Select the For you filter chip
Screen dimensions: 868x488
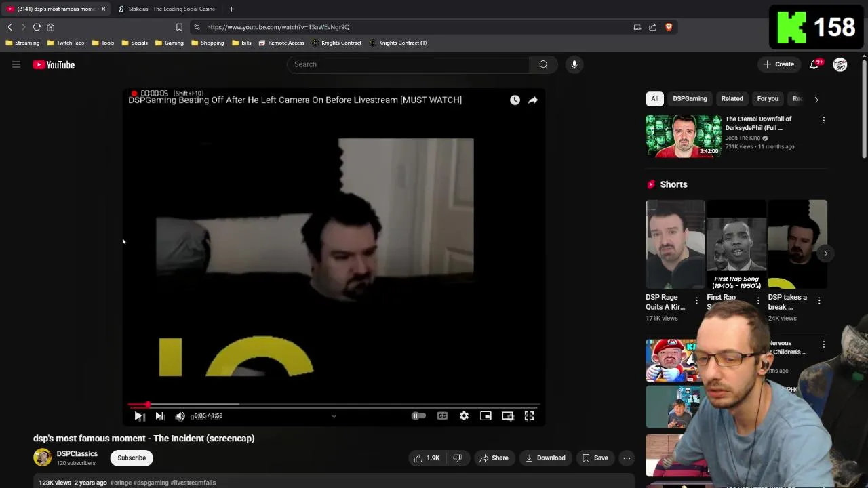pyautogui.click(x=768, y=99)
